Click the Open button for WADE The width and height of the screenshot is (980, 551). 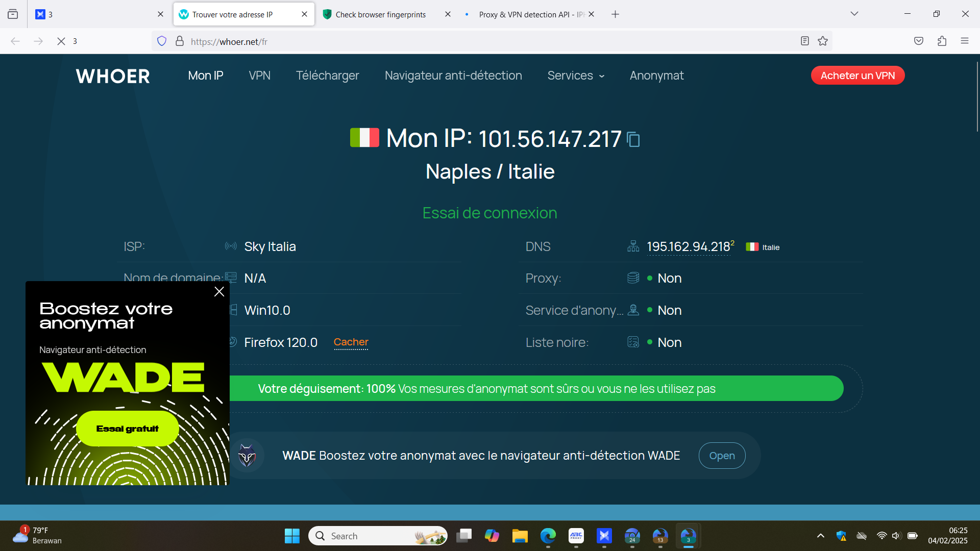pyautogui.click(x=722, y=456)
